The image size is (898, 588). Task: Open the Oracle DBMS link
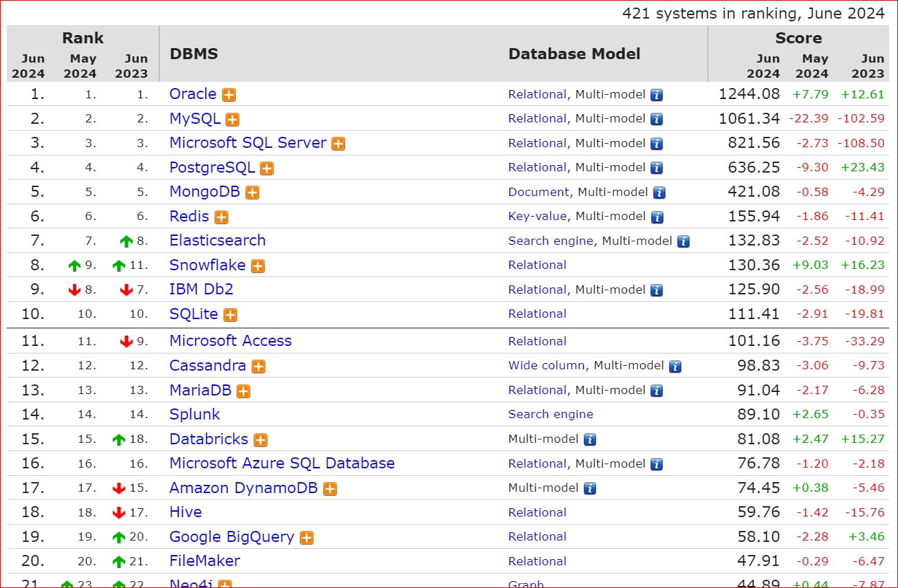point(193,94)
